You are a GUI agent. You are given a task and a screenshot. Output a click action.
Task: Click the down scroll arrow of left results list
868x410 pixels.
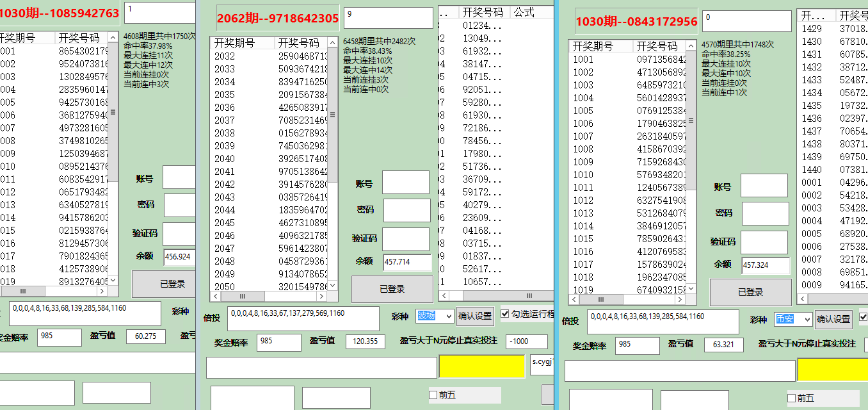112,280
